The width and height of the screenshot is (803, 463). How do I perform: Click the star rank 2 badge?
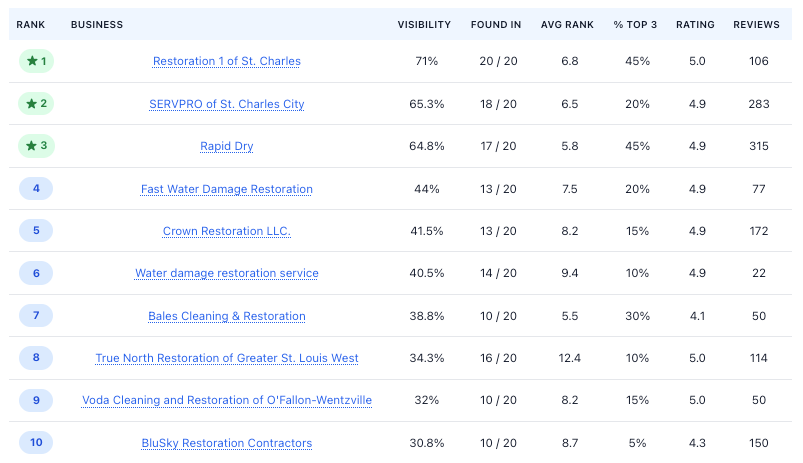(x=36, y=103)
